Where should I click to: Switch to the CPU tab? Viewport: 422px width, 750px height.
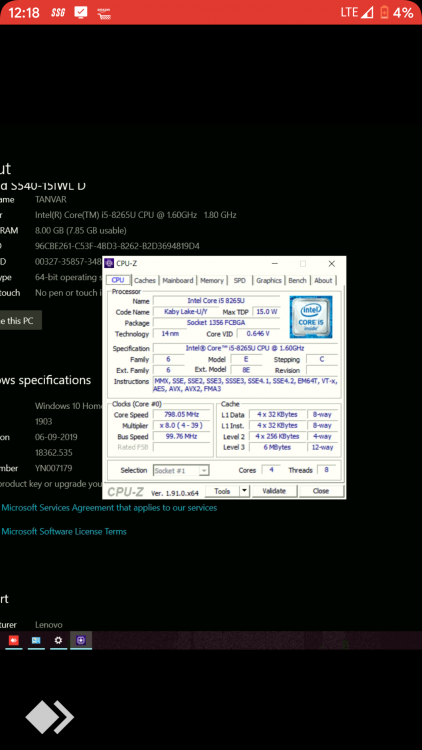tap(118, 280)
